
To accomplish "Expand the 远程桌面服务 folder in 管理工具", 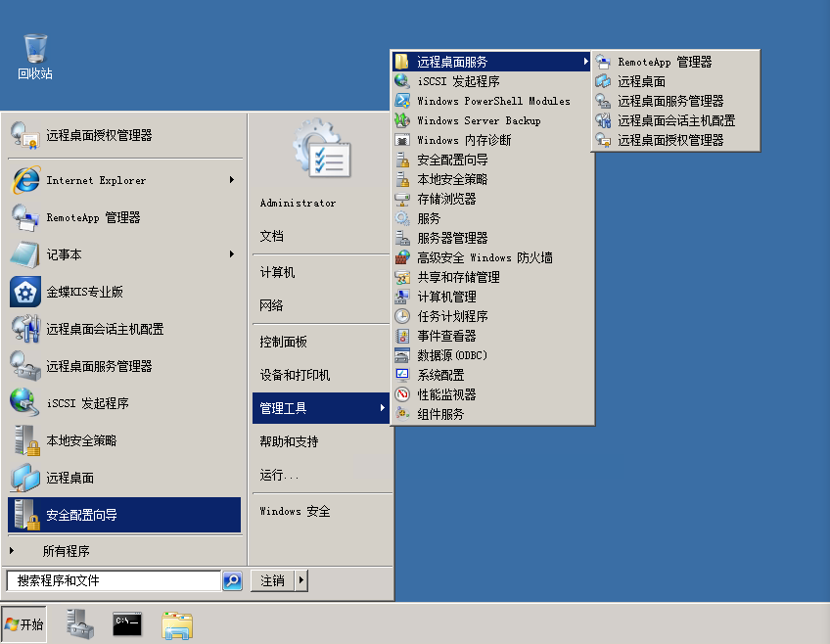I will coord(491,62).
